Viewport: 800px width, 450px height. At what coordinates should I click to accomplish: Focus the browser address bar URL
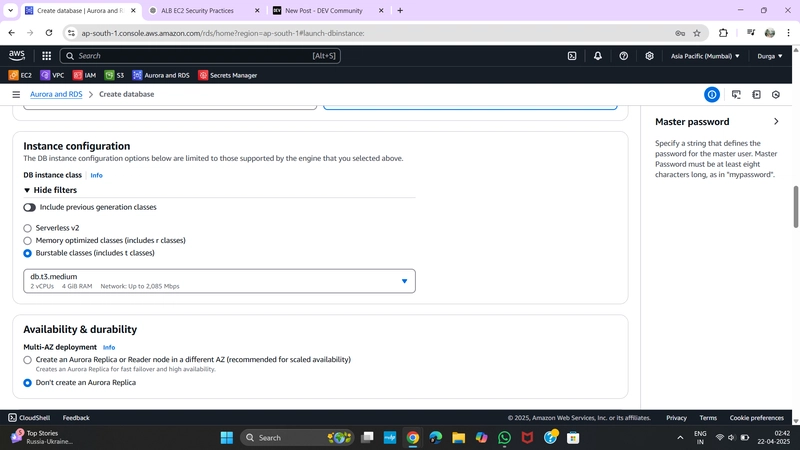pos(223,33)
